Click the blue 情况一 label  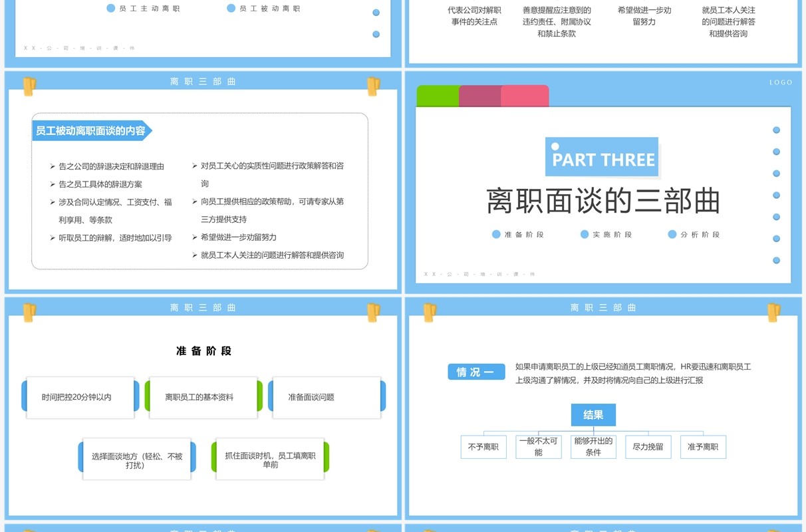[x=476, y=372]
